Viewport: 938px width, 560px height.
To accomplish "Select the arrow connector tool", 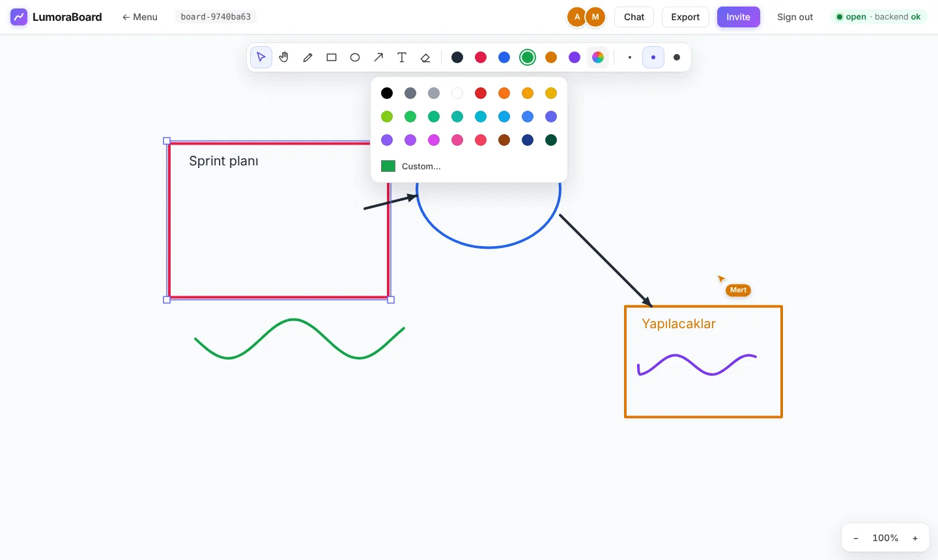I will pyautogui.click(x=378, y=57).
